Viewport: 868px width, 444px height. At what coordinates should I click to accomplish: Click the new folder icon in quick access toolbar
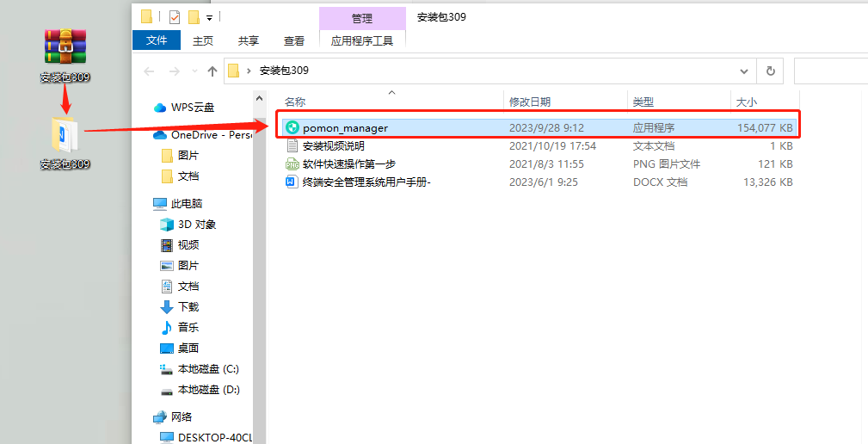194,17
